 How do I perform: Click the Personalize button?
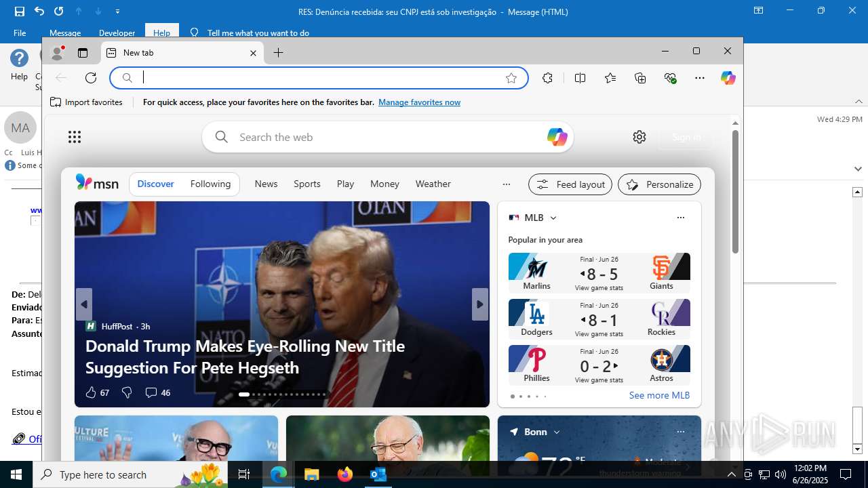click(659, 184)
